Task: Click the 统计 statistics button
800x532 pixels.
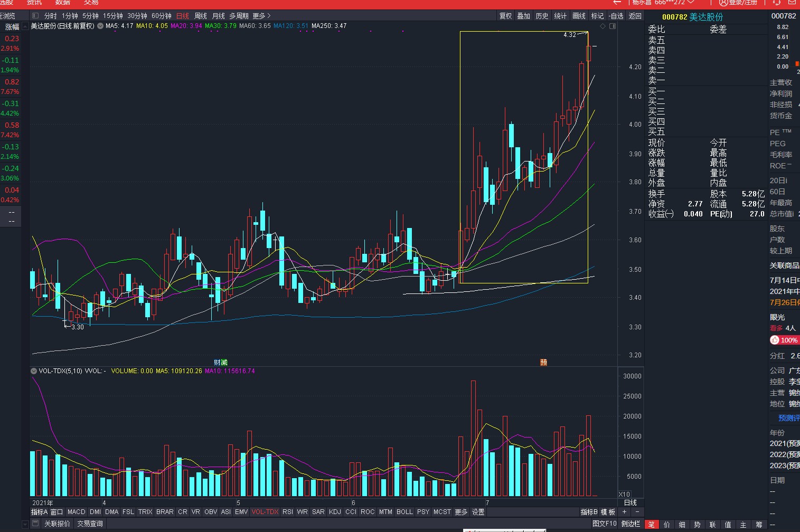Action: (x=560, y=16)
